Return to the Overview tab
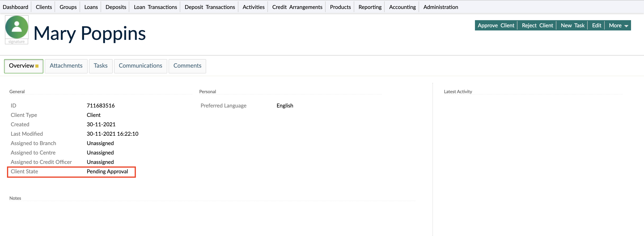The height and width of the screenshot is (236, 644). coord(23,66)
